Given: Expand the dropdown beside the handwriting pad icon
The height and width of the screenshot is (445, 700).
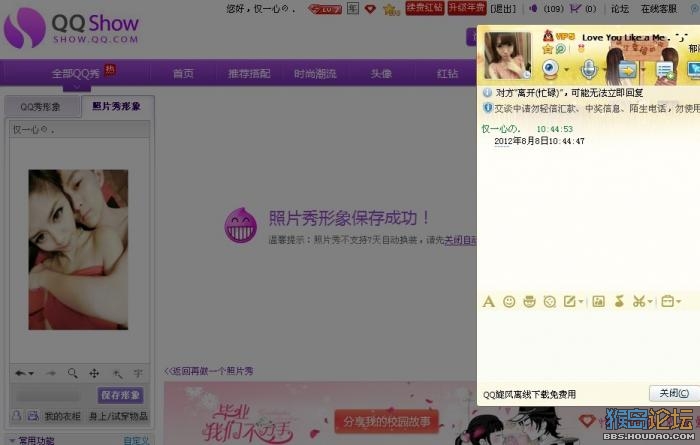Looking at the screenshot, I should coord(581,302).
